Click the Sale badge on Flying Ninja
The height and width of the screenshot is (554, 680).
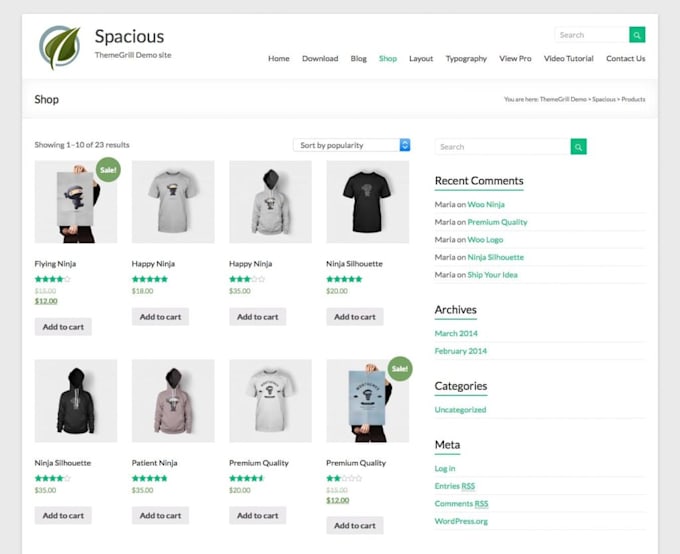click(108, 170)
